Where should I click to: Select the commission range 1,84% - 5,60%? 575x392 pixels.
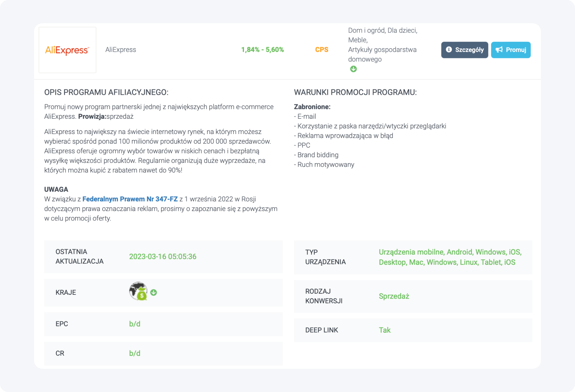(262, 50)
